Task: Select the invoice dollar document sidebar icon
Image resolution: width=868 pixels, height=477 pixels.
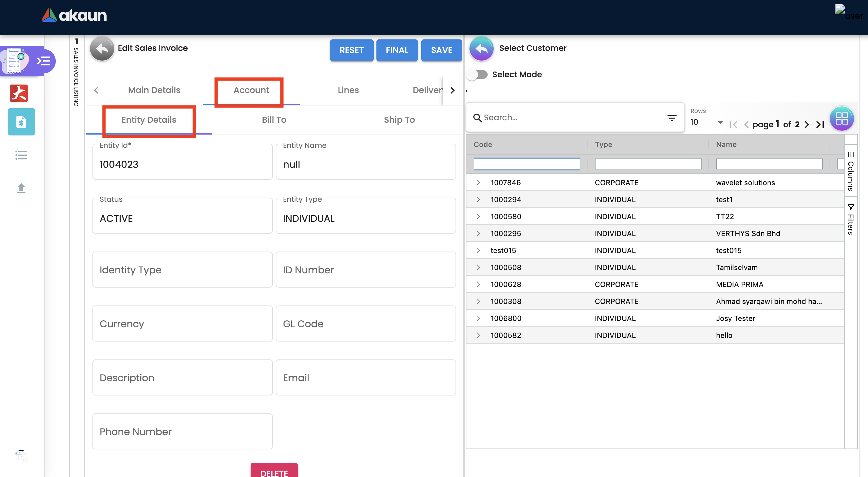Action: [21, 122]
